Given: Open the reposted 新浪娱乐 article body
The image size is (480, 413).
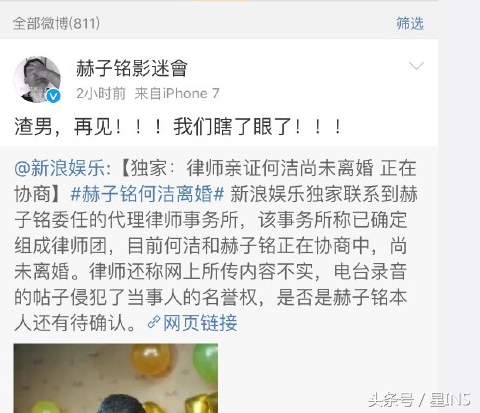Looking at the screenshot, I should [x=216, y=245].
